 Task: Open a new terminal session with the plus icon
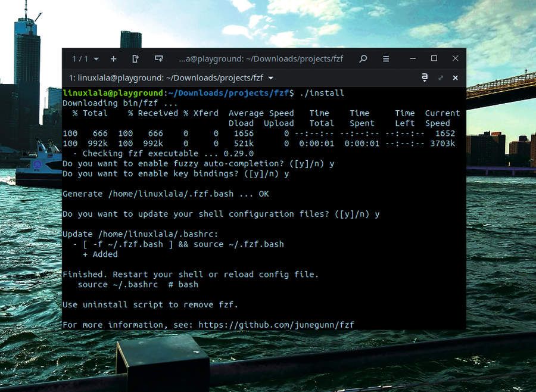[x=112, y=58]
